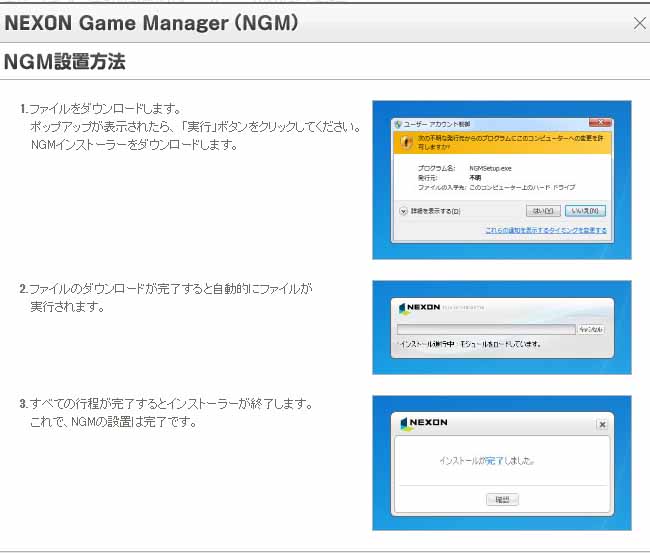Click the shield warning icon in the UAC screenshot
This screenshot has width=650, height=556.
[406, 142]
